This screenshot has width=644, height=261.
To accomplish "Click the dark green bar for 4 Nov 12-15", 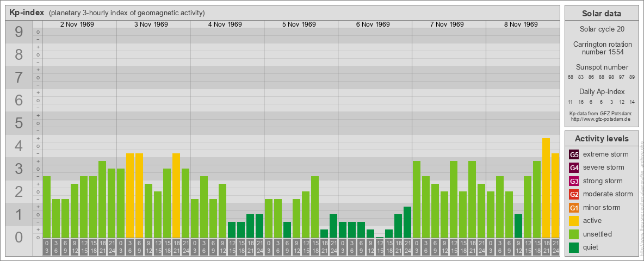I will [x=232, y=230].
